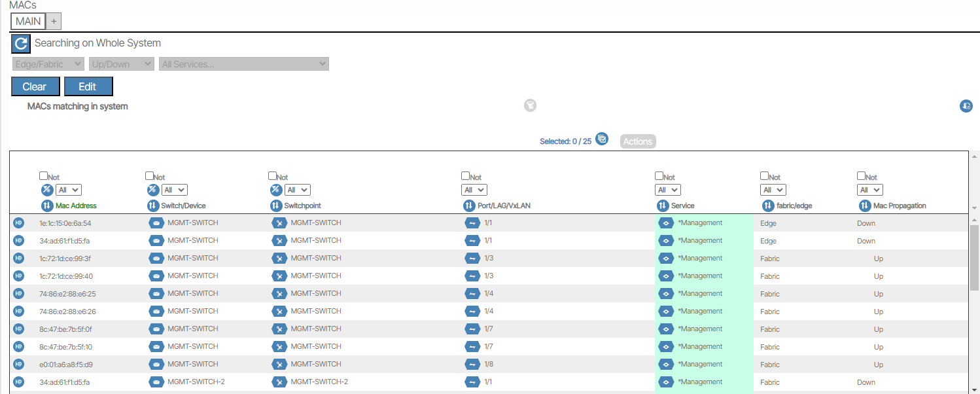Expand the All Services dropdown
The height and width of the screenshot is (394, 980).
pos(243,64)
